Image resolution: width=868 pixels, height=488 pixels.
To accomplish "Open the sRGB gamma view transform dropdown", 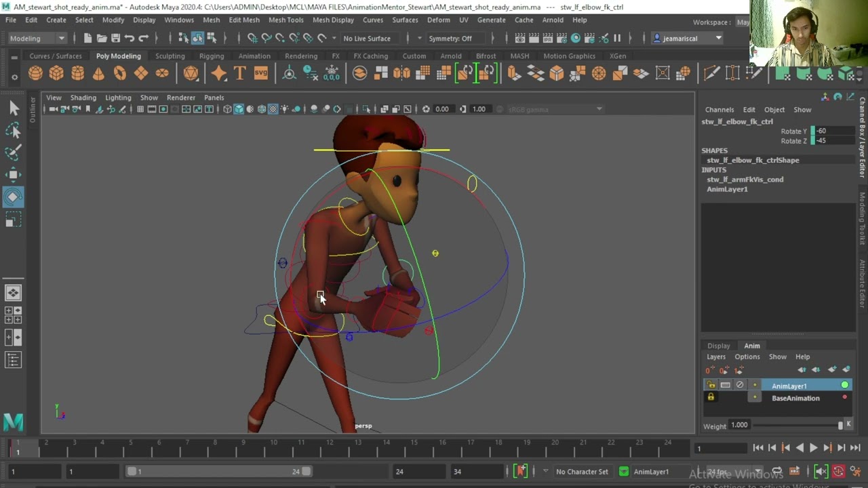I will pos(555,109).
